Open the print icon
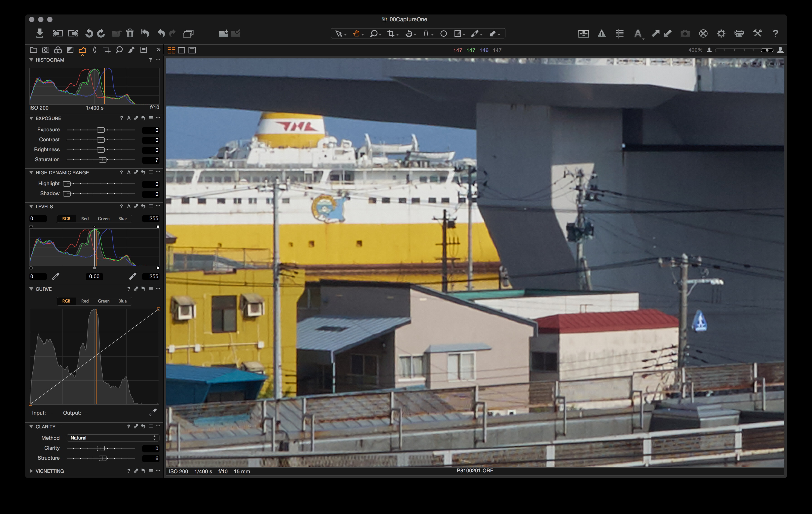This screenshot has width=812, height=514. pyautogui.click(x=739, y=33)
